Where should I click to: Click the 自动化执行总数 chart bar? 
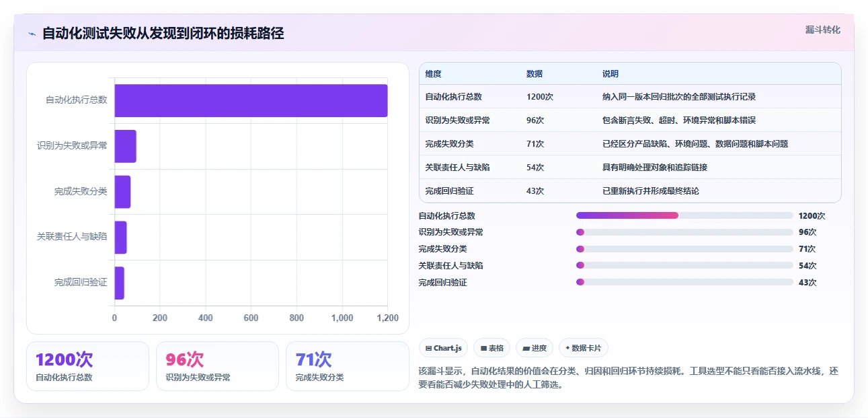[251, 100]
